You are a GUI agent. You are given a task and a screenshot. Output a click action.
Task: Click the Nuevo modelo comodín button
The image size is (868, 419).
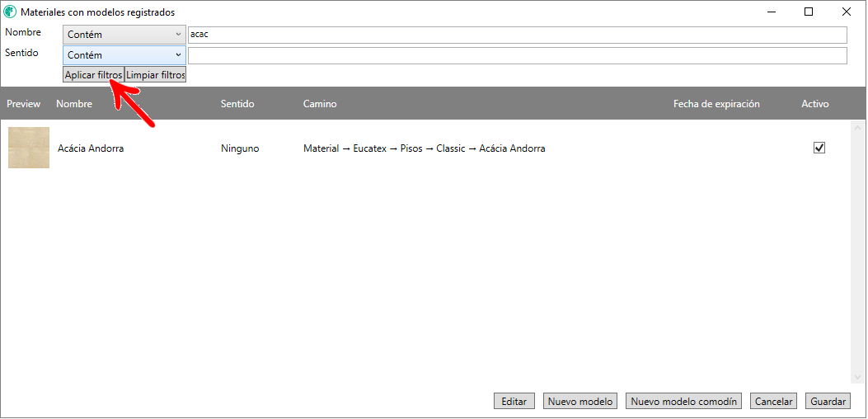[683, 401]
